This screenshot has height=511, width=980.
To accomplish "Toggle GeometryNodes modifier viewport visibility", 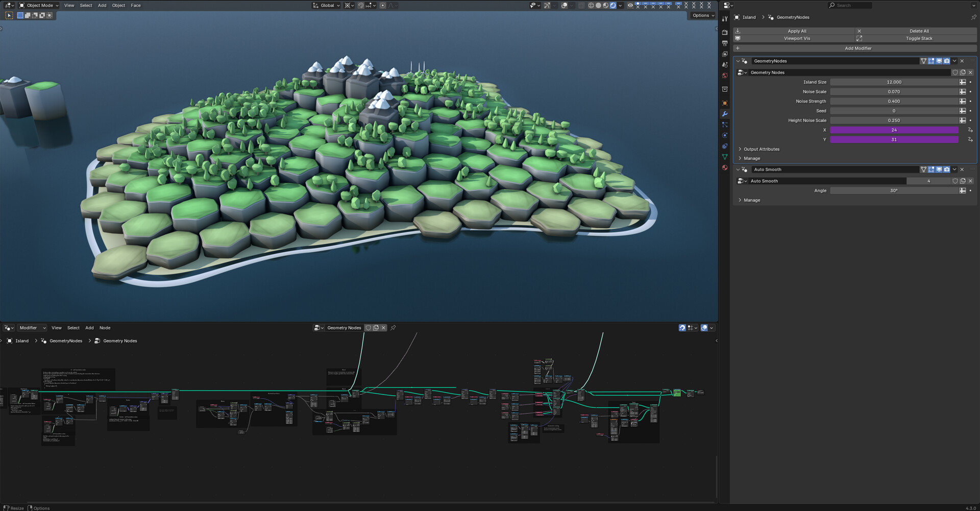I will pos(939,61).
